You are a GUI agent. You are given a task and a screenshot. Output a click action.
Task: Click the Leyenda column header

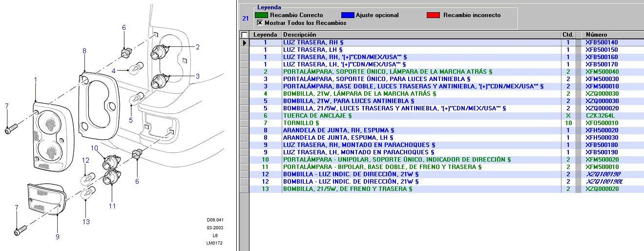pyautogui.click(x=265, y=35)
